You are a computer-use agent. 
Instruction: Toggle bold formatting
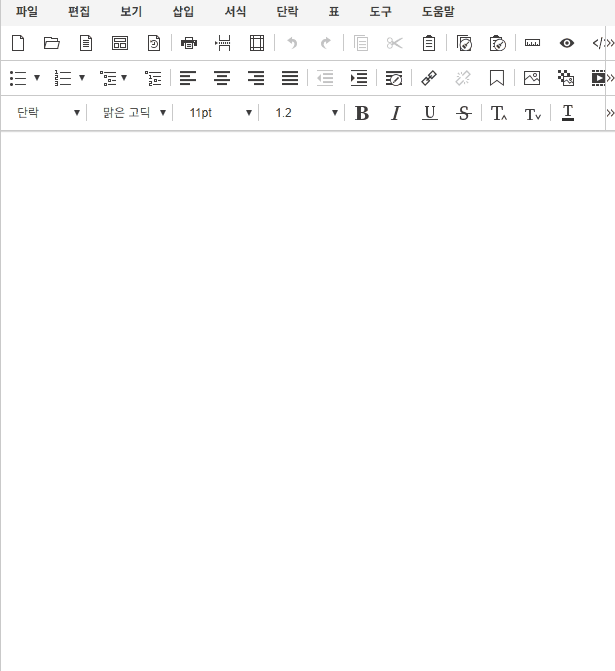[x=362, y=113]
